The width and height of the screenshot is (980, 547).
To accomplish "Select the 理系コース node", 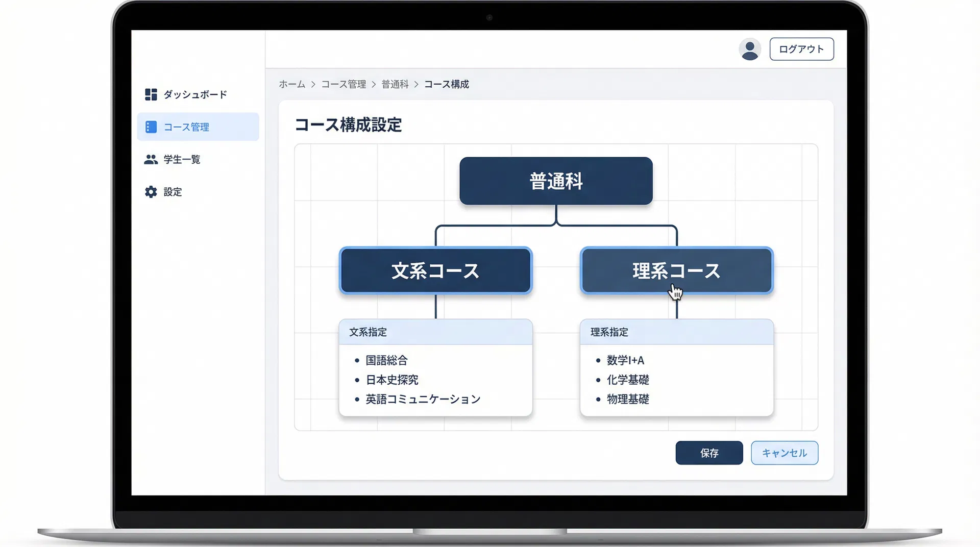I will (676, 271).
